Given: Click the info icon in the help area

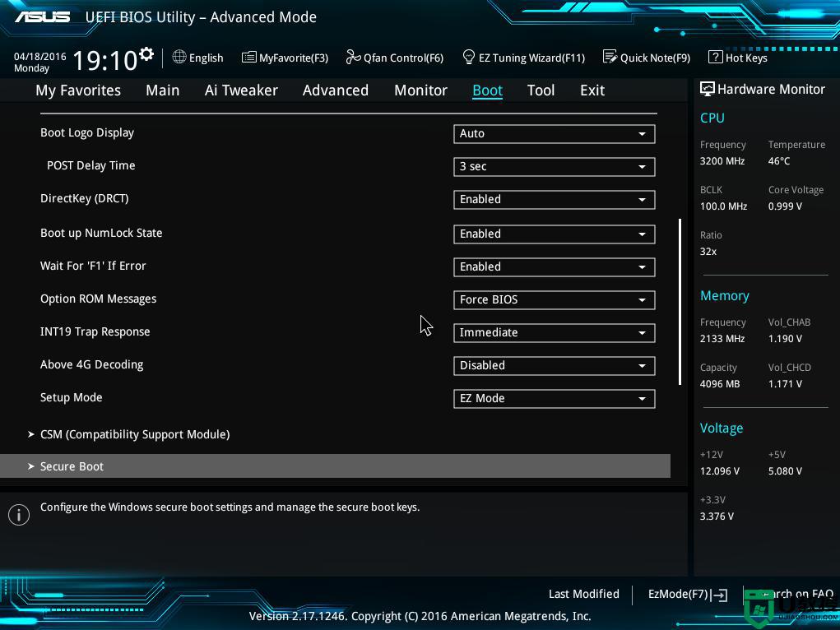Looking at the screenshot, I should coord(18,515).
